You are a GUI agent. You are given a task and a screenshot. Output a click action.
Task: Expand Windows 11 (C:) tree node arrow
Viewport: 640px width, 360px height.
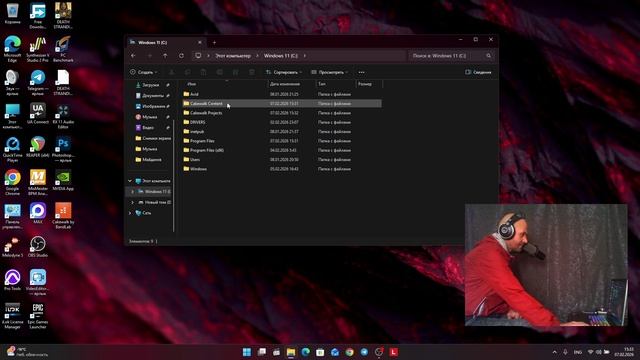(x=132, y=191)
